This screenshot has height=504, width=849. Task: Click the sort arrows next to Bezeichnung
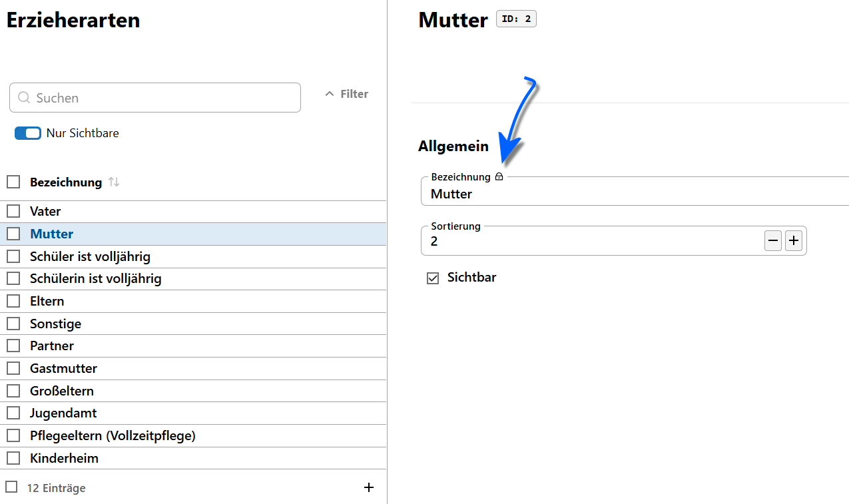click(114, 182)
